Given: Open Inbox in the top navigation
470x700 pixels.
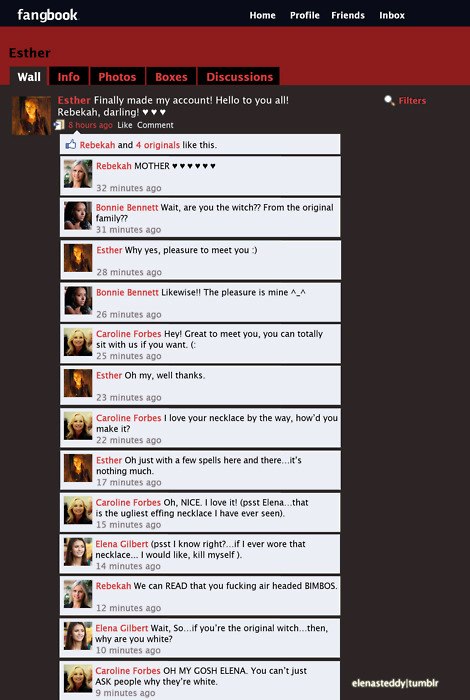Looking at the screenshot, I should pos(392,15).
